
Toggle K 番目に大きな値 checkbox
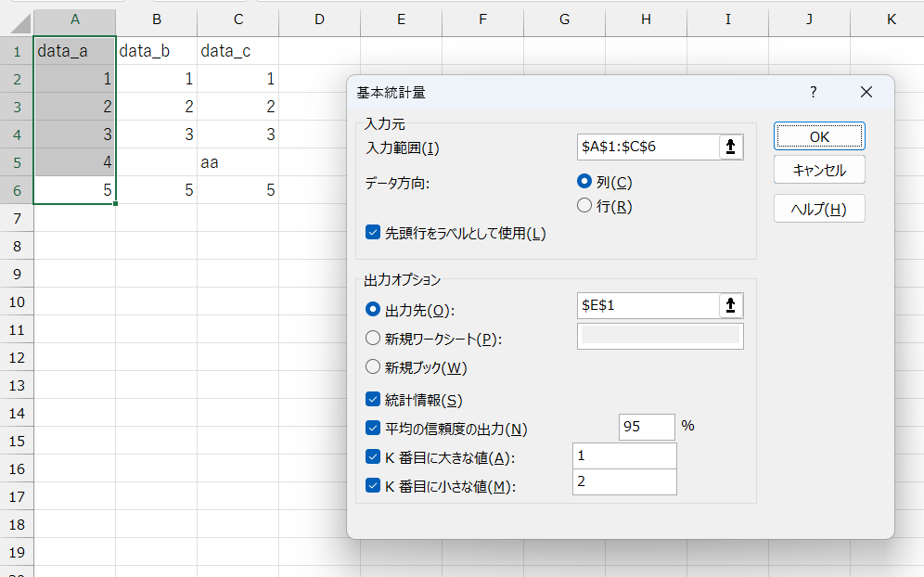[373, 457]
